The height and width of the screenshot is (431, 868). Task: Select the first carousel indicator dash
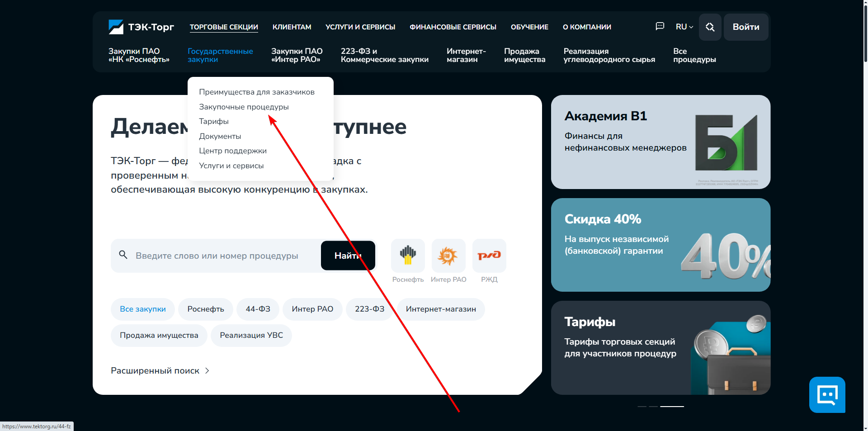pos(642,407)
